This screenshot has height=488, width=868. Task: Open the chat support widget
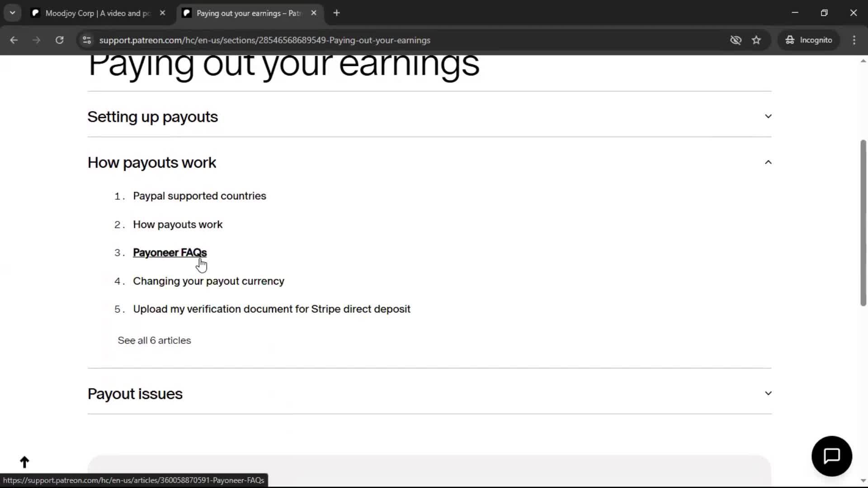[832, 456]
